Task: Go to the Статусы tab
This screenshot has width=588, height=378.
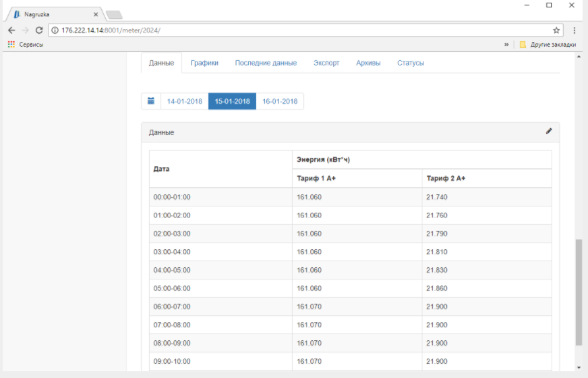Action: [411, 63]
